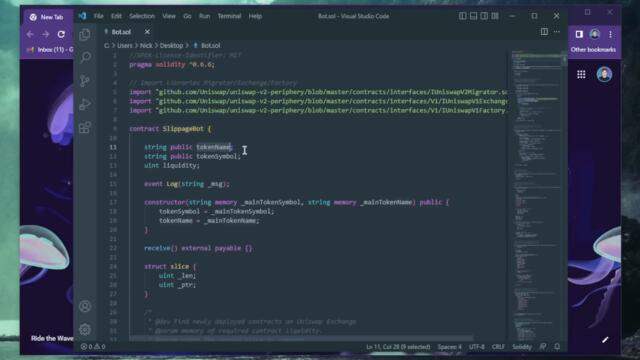
Task: Open the Accounts menu in activity bar
Action: click(x=85, y=306)
